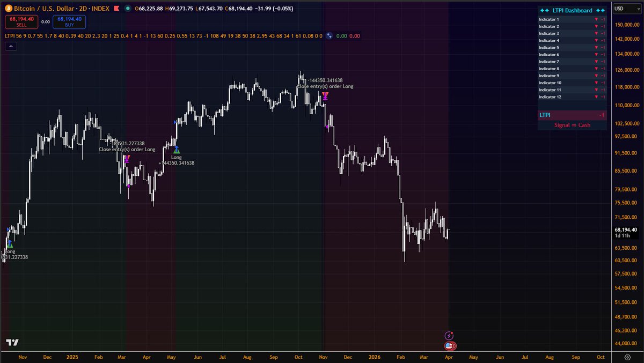Click the 44,000.00 price axis label
The image size is (644, 363).
click(x=625, y=344)
